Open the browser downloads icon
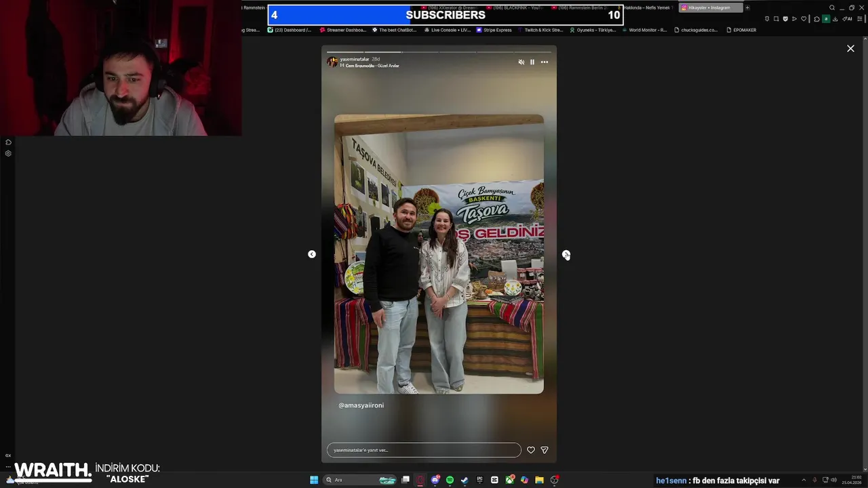Screen dimensions: 868x488 tap(835, 19)
